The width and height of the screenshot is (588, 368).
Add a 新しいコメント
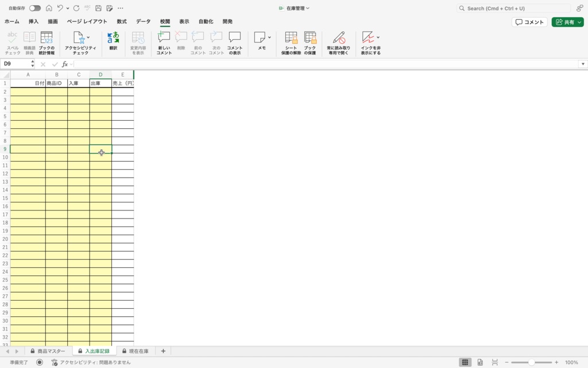(x=164, y=43)
